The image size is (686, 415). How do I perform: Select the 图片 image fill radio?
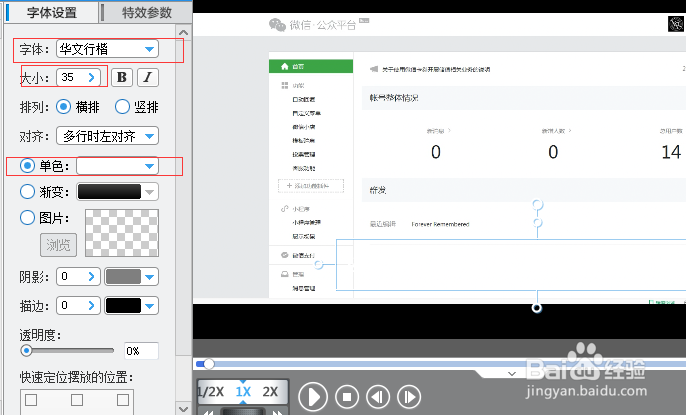click(27, 217)
